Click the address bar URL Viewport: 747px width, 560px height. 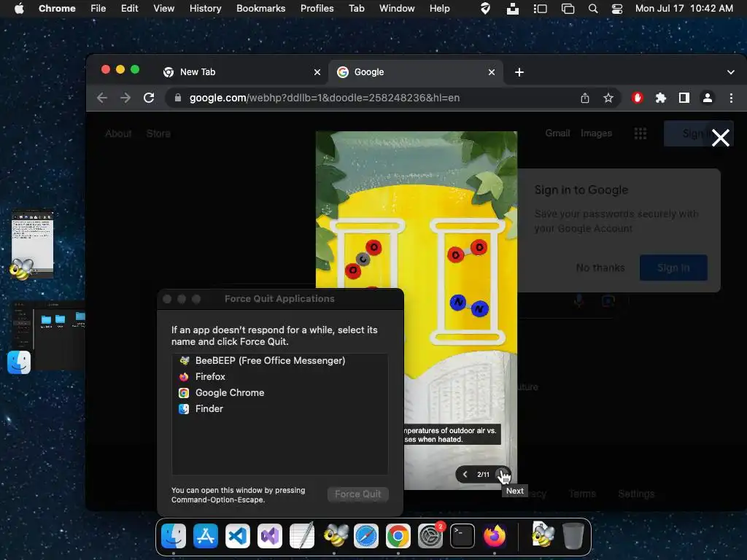pyautogui.click(x=325, y=98)
